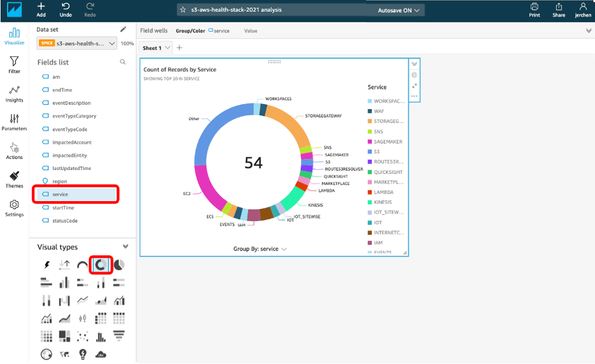Click the SAGEMAKER legend color swatch

click(369, 141)
